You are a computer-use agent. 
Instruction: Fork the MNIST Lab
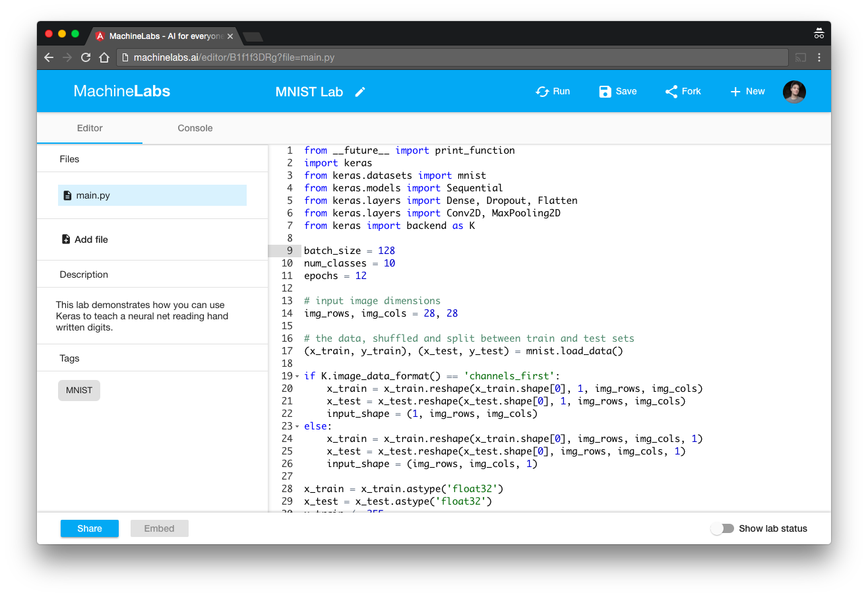click(x=683, y=92)
